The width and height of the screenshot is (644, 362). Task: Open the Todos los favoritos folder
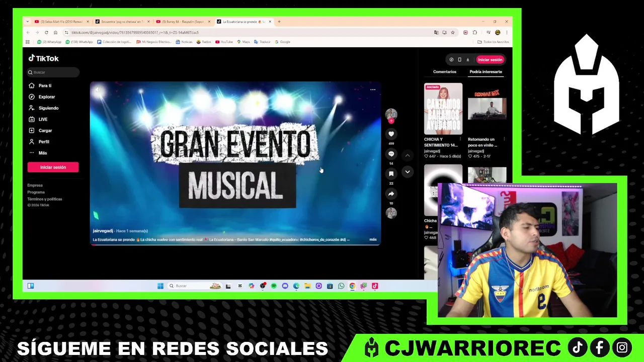point(494,42)
